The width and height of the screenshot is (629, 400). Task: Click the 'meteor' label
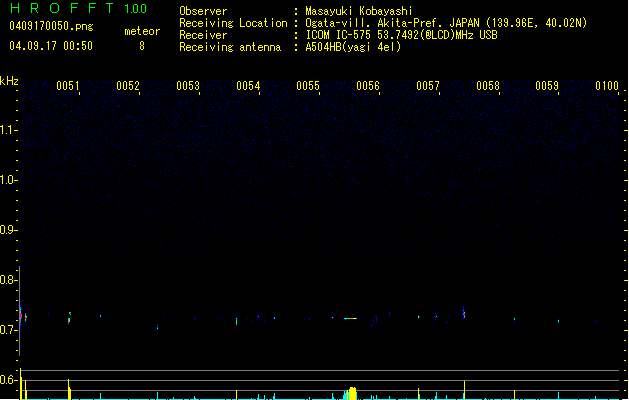point(142,31)
